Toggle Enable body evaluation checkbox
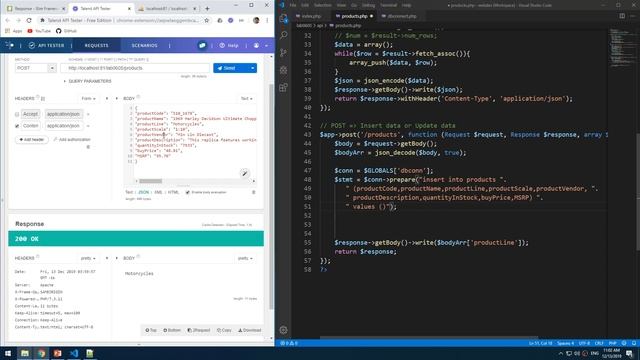Screen dimensions: 640x360 pos(188,192)
